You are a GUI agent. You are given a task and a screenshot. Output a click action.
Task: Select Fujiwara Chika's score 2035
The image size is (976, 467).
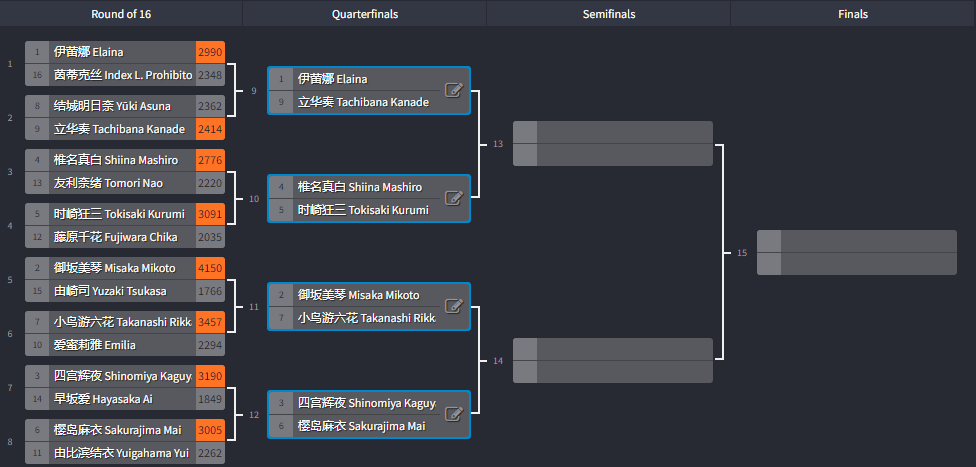tap(210, 237)
